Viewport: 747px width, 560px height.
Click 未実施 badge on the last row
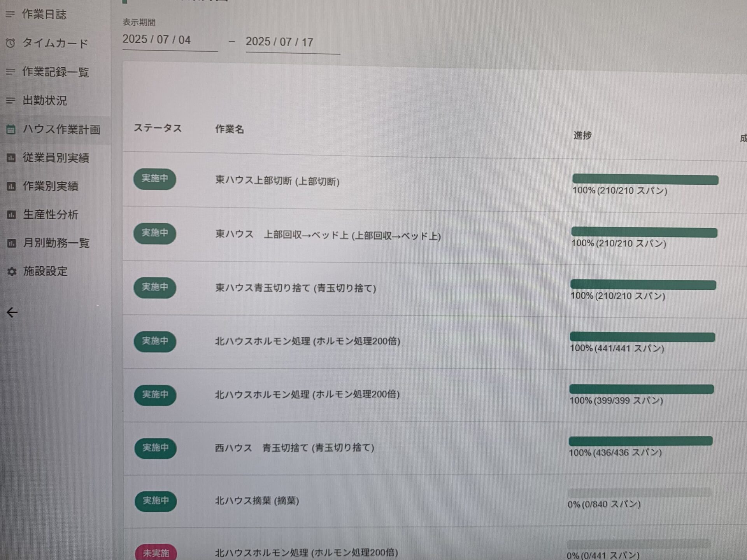click(156, 553)
